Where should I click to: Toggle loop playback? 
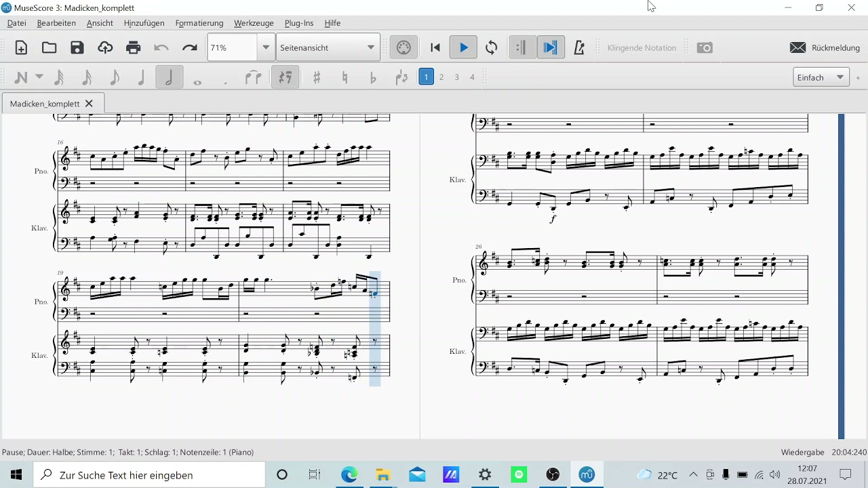(x=492, y=47)
